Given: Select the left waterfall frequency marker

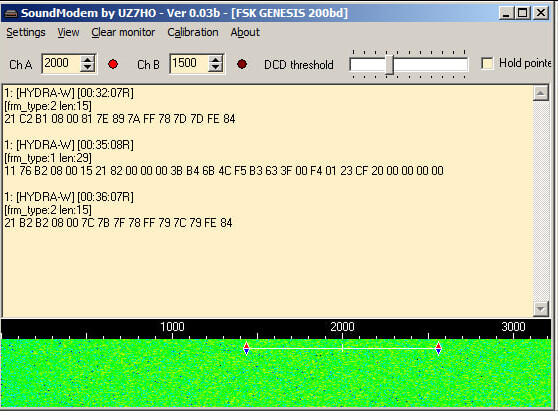Looking at the screenshot, I should click(x=246, y=348).
